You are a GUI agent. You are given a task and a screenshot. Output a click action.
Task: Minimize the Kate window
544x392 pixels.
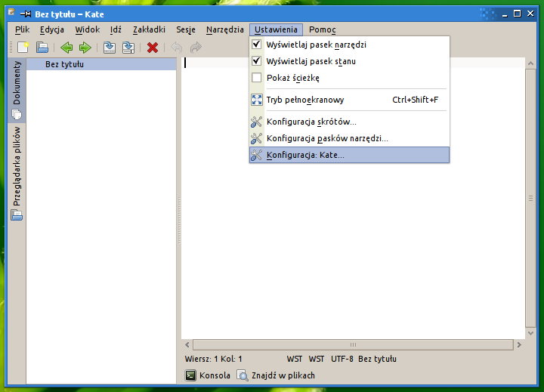(505, 14)
